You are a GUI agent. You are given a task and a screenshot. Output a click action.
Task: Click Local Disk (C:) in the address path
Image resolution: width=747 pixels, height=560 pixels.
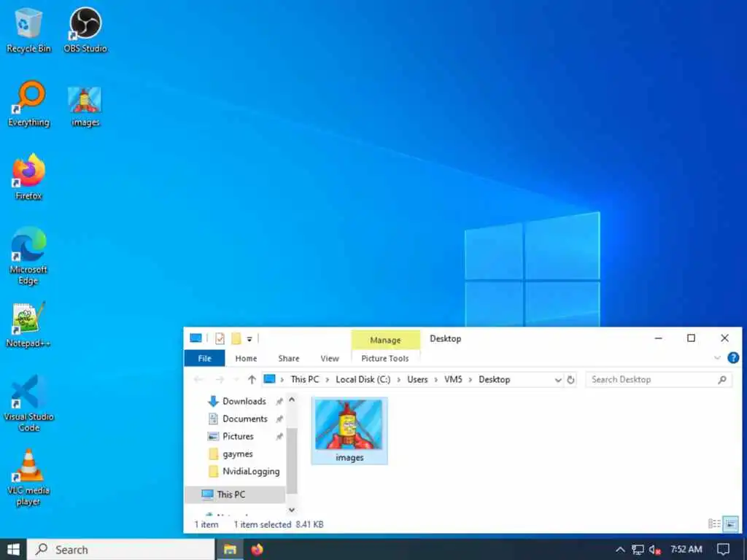[x=363, y=379]
